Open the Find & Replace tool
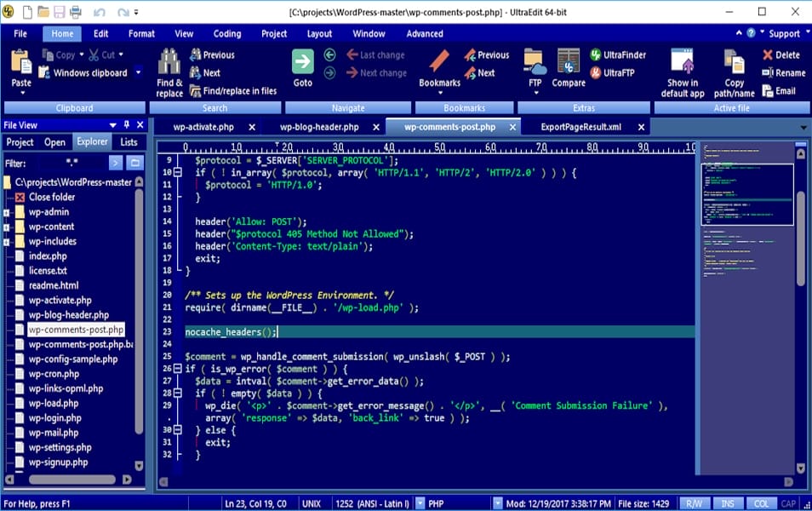812x511 pixels. [169, 68]
